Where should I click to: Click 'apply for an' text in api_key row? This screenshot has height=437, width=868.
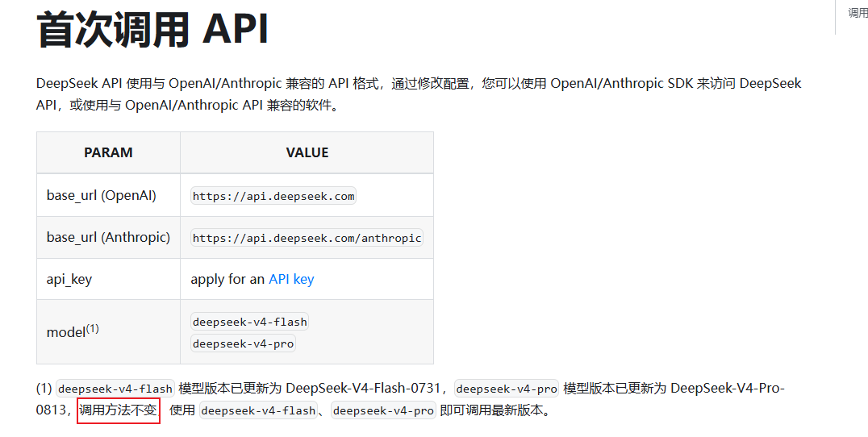(227, 279)
